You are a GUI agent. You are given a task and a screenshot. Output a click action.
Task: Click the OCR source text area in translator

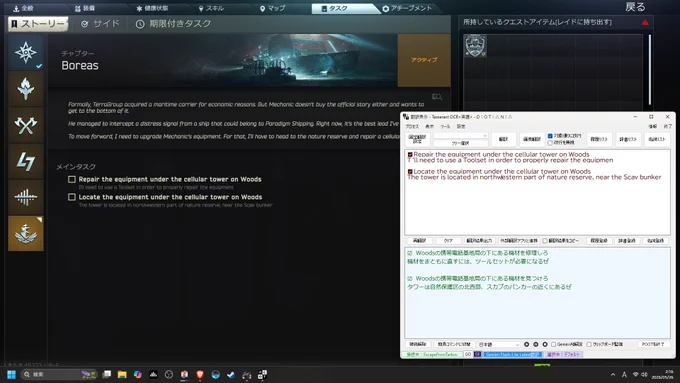(x=537, y=192)
